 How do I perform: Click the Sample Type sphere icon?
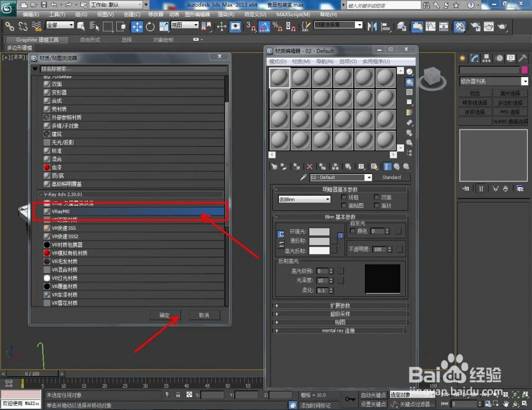point(410,72)
